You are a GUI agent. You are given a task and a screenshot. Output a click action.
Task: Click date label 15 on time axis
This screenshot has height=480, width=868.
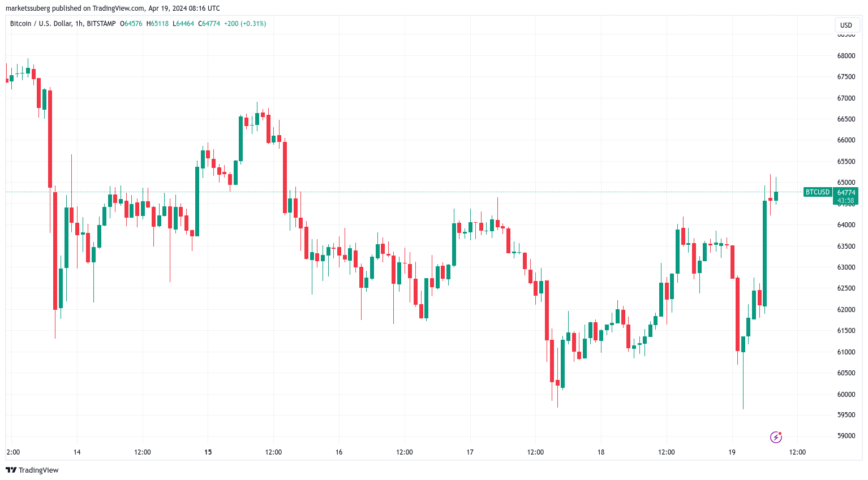coord(208,452)
